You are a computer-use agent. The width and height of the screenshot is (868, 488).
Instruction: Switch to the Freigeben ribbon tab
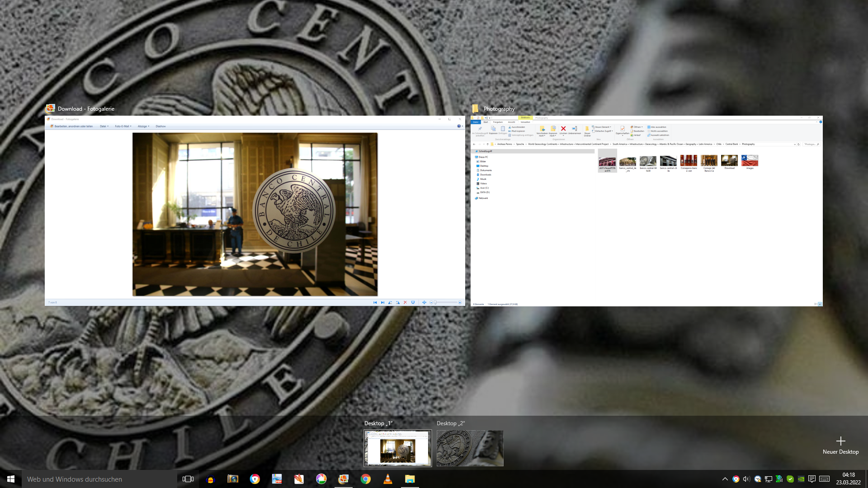click(498, 122)
